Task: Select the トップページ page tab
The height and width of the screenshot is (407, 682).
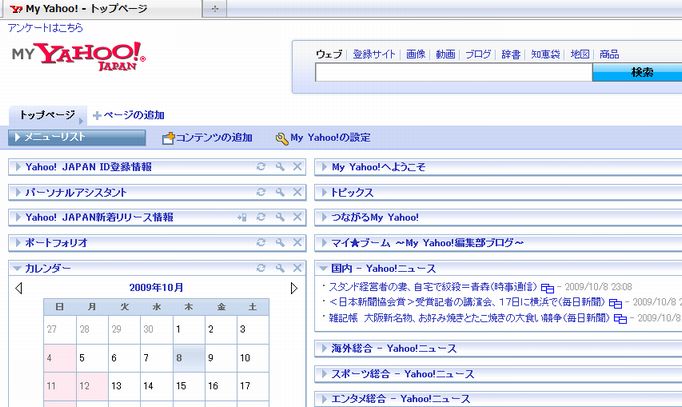Action: point(47,115)
